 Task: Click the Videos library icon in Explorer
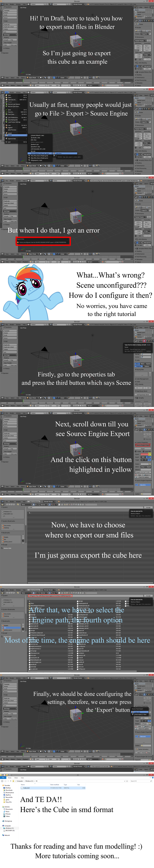[4, 816]
